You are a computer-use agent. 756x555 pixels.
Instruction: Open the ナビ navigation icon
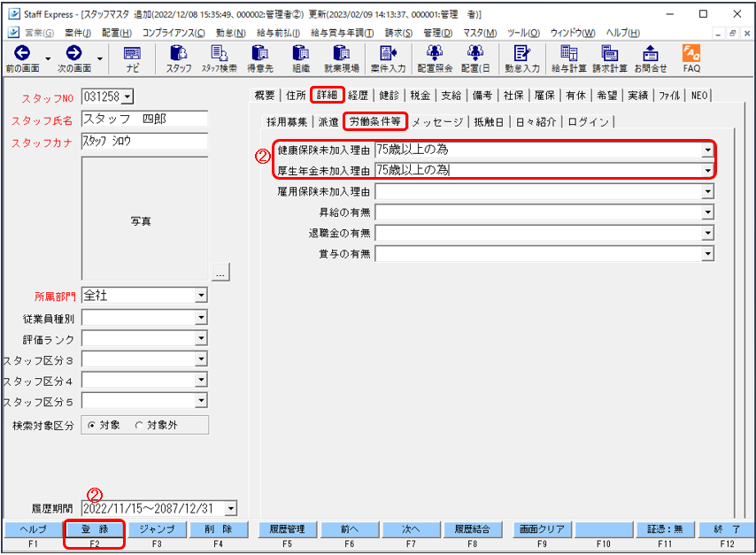click(x=132, y=58)
